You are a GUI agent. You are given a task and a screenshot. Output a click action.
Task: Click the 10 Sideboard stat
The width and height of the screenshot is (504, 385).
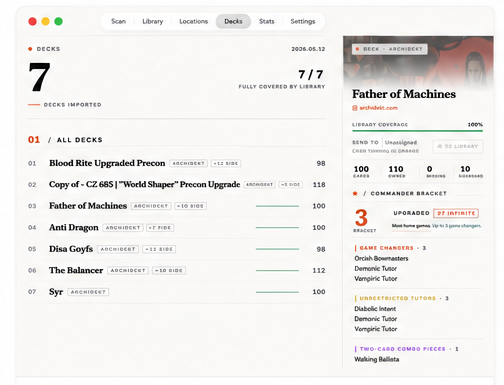click(x=470, y=171)
